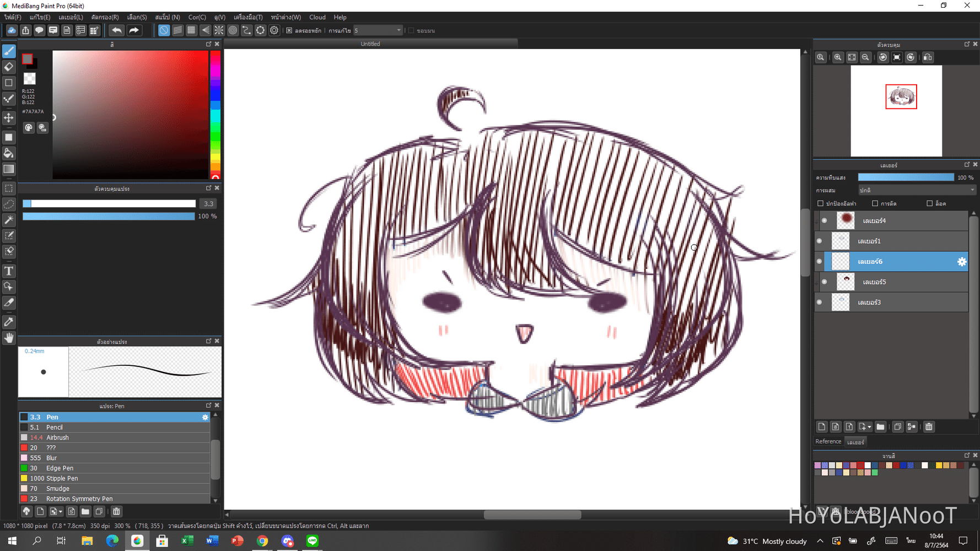Screen dimensions: 980x551
Task: Select the Eyedropper tool
Action: [9, 322]
